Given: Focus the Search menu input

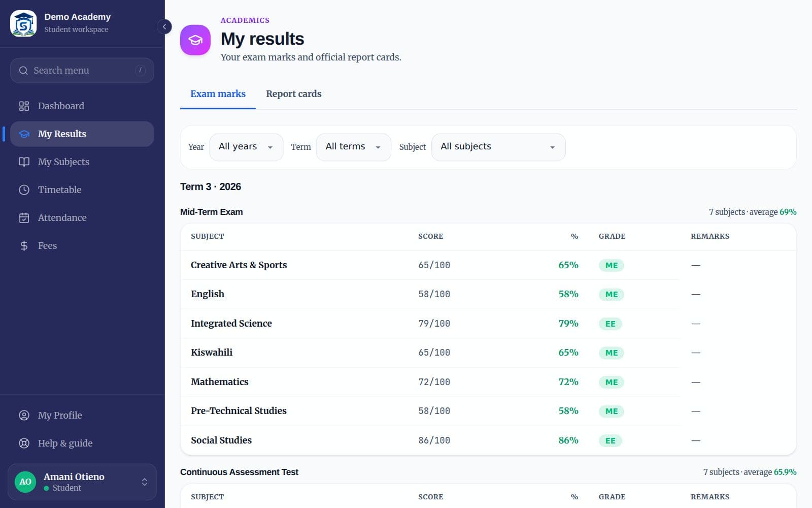Looking at the screenshot, I should click(82, 71).
